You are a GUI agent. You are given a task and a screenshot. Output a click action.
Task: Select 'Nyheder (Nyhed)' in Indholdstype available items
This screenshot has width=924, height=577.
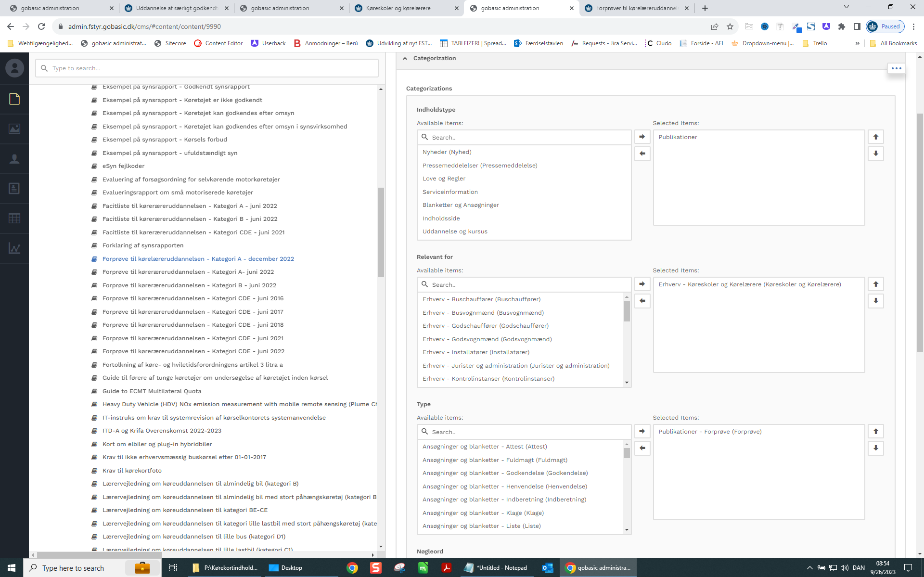447,152
